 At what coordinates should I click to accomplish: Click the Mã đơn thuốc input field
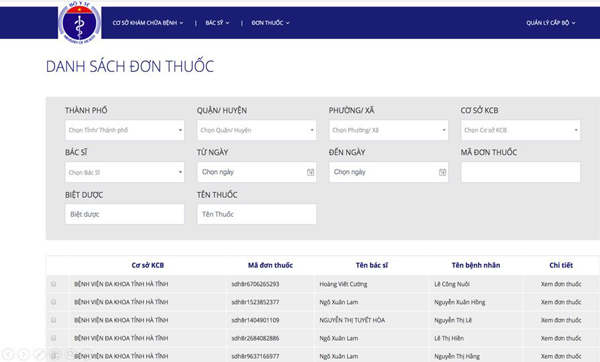[x=520, y=172]
